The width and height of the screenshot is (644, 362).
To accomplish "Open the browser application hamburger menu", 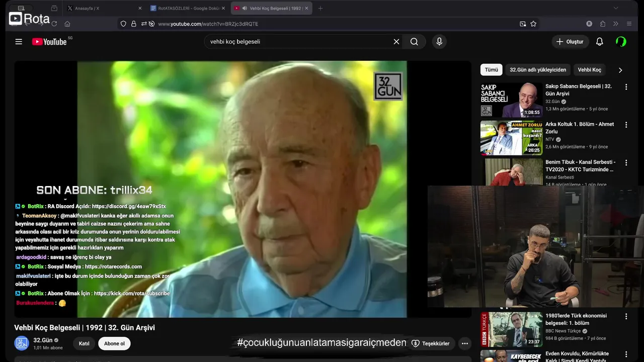I will (629, 24).
